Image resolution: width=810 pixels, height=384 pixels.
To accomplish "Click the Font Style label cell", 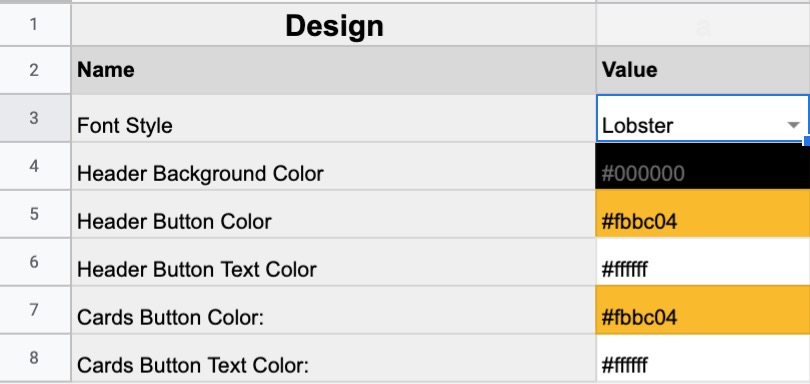I will (x=334, y=118).
